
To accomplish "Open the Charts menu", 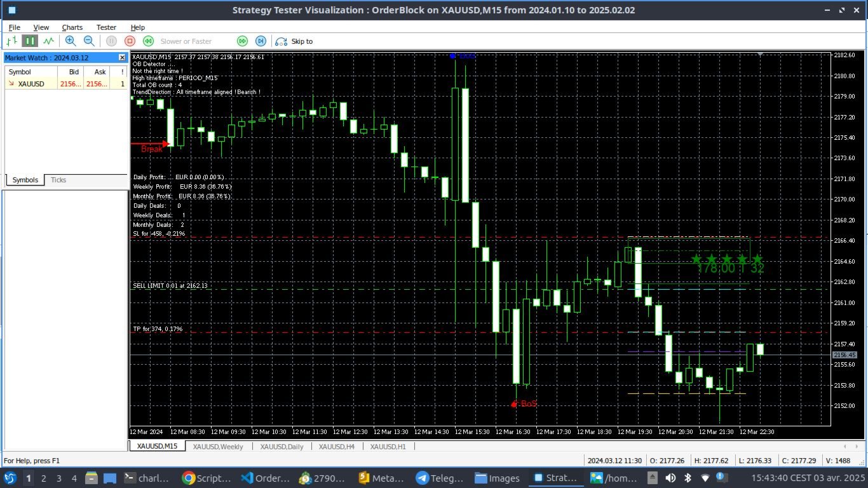I will click(x=72, y=27).
